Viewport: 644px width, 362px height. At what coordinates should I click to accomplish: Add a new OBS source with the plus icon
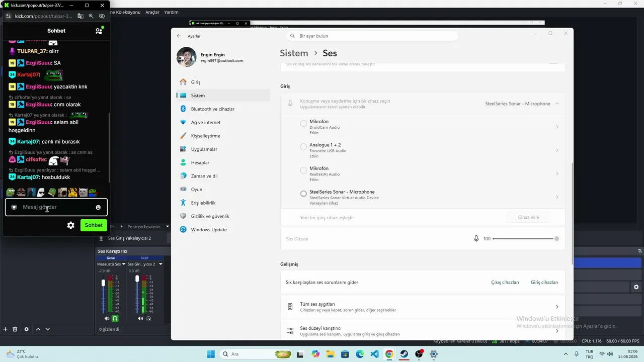tap(6, 329)
